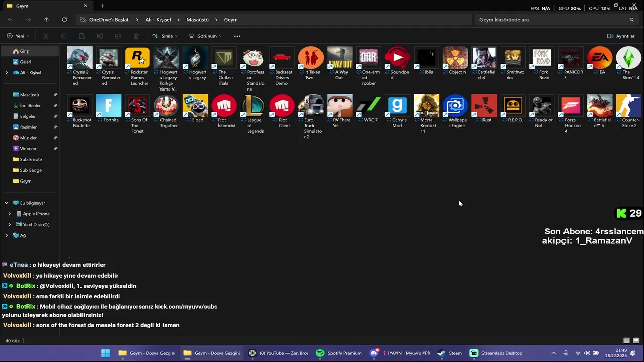
Task: Expand Ali - Kişisel tree node
Action: tap(7, 73)
